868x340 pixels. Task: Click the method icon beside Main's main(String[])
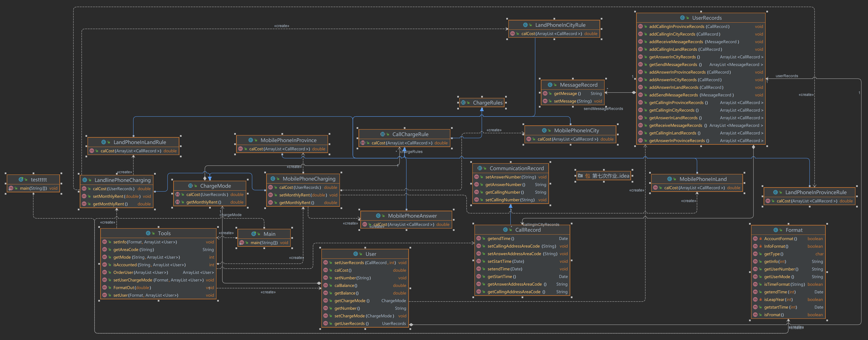242,243
